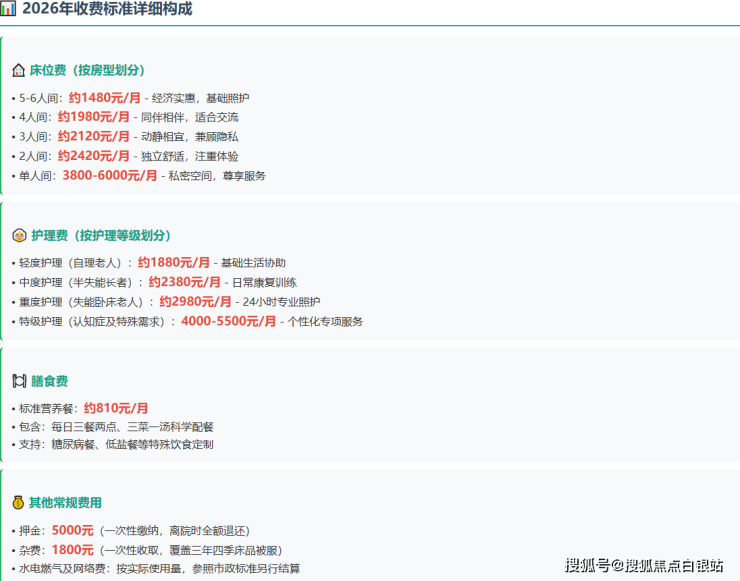Select the heading 2026年收费标准详细构成
The height and width of the screenshot is (581, 740).
coord(108,8)
